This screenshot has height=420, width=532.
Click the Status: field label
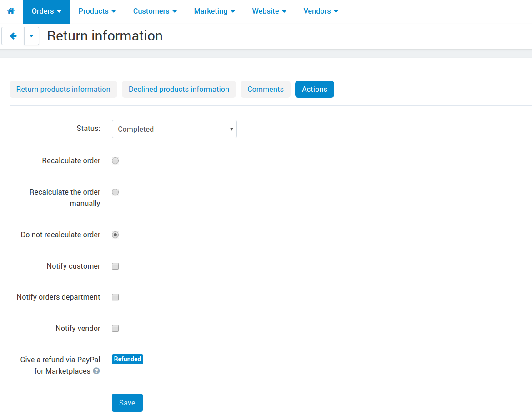click(89, 128)
